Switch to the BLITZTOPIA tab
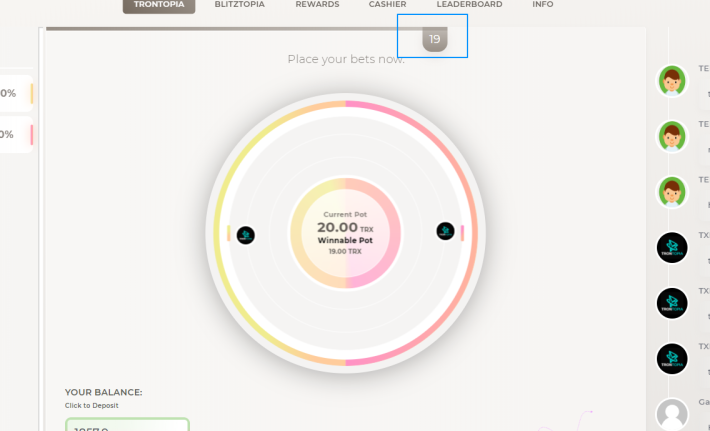Viewport: 710px width, 431px height. 240,5
